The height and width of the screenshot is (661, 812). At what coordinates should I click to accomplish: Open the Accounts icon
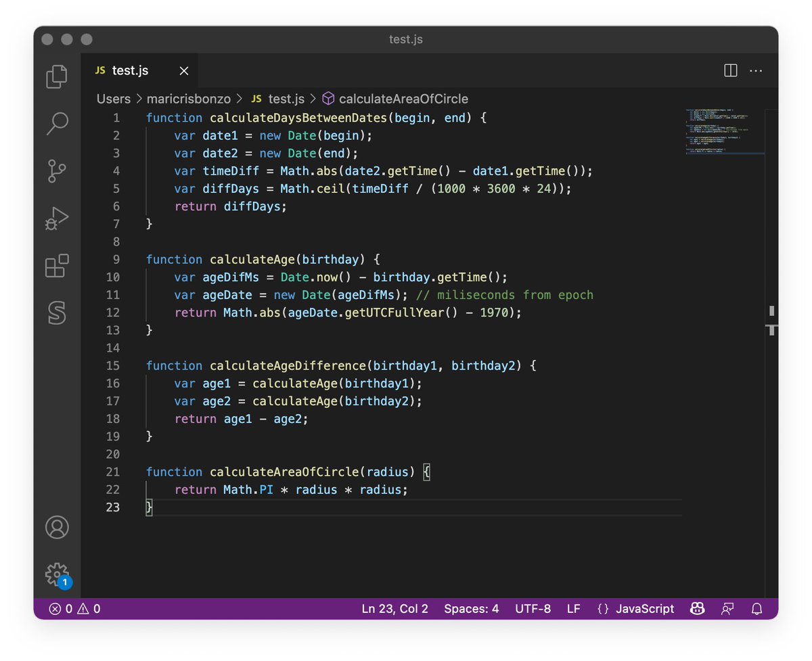(57, 527)
